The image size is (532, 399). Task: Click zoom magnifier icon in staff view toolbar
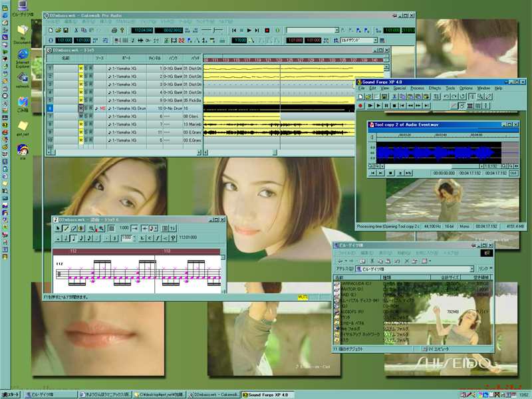click(x=92, y=229)
